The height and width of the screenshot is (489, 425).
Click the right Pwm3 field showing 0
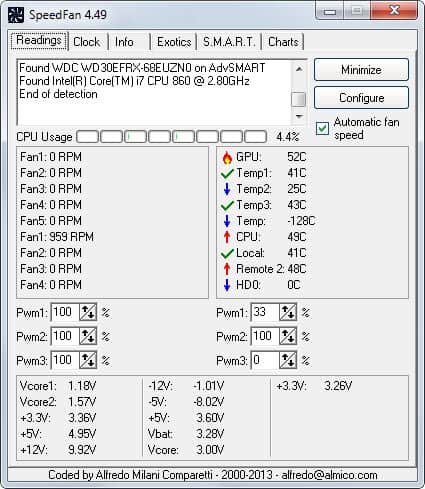click(x=265, y=360)
